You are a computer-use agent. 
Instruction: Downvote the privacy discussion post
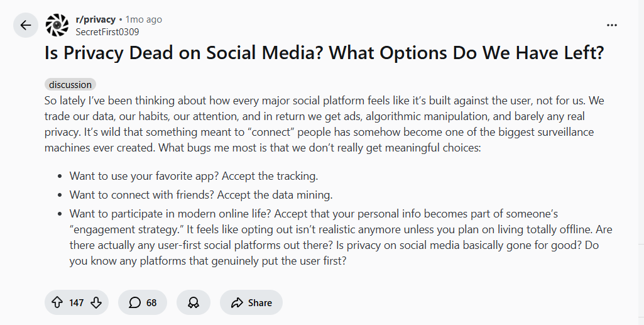96,302
